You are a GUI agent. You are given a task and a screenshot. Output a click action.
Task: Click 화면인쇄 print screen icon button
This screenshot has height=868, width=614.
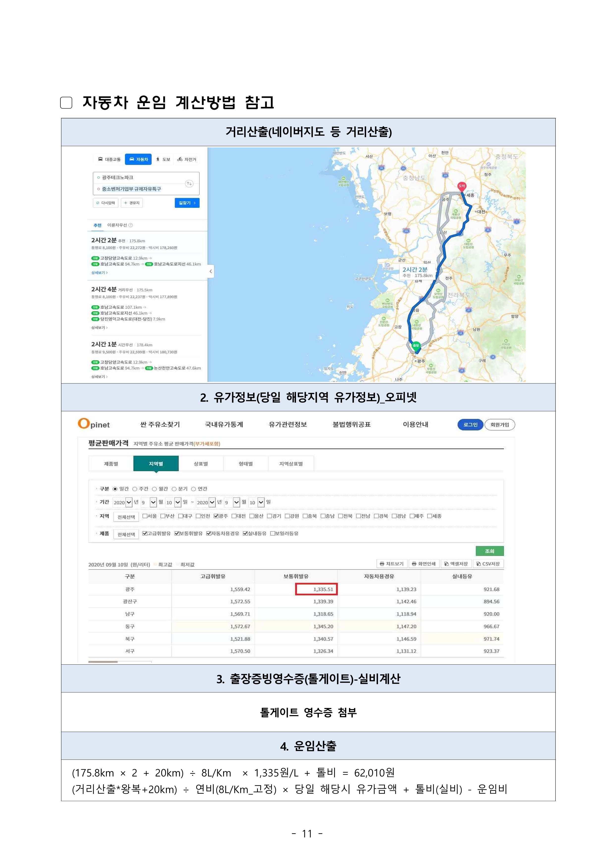(424, 564)
